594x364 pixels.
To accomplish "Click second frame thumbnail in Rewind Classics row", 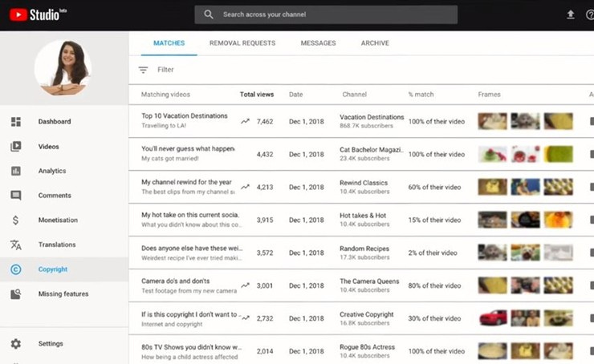I will (x=526, y=187).
